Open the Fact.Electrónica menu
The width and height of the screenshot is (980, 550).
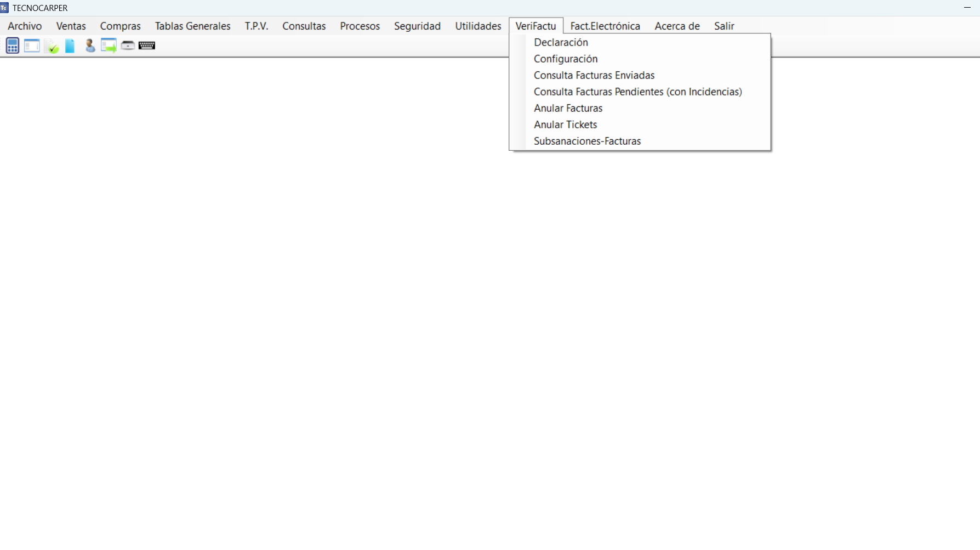pyautogui.click(x=605, y=26)
